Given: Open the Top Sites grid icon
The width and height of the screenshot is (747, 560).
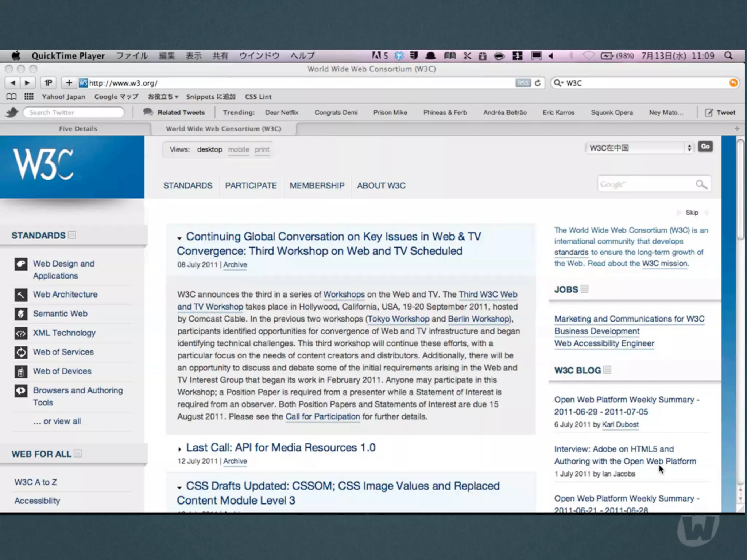Looking at the screenshot, I should [29, 97].
